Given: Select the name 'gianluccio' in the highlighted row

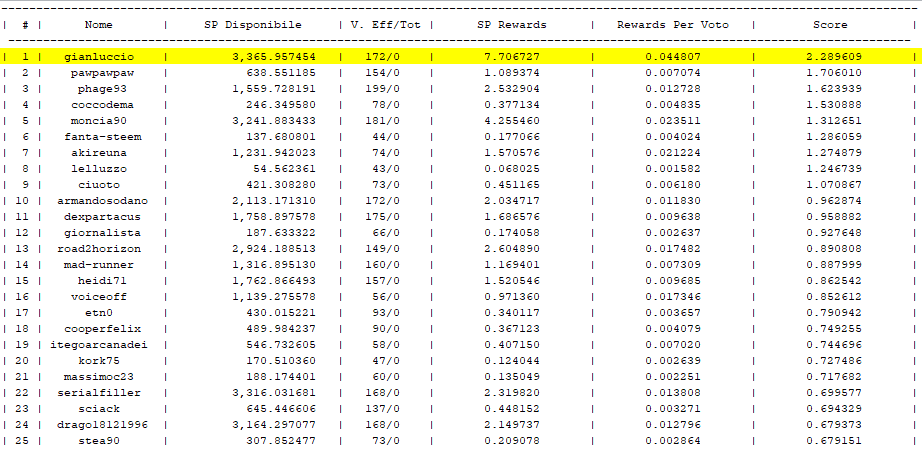Looking at the screenshot, I should (99, 57).
